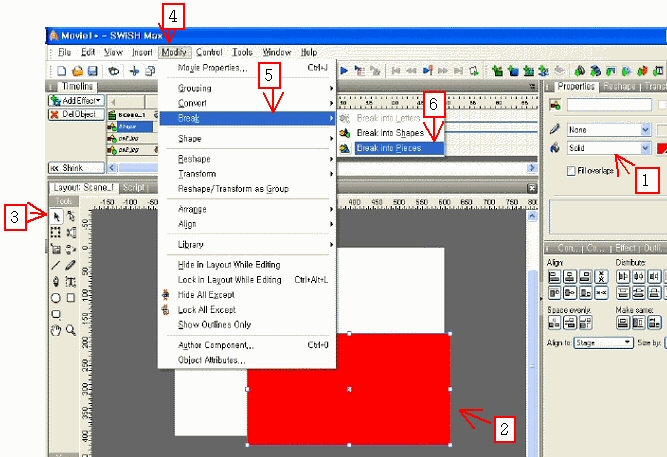Switch to the Properties tab
The height and width of the screenshot is (457, 667).
576,86
